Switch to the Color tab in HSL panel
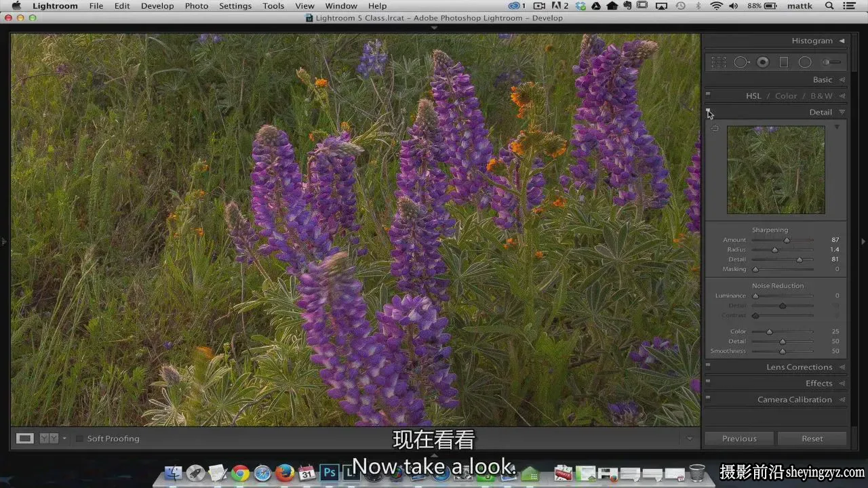Screen dimensions: 868x488 (786, 96)
